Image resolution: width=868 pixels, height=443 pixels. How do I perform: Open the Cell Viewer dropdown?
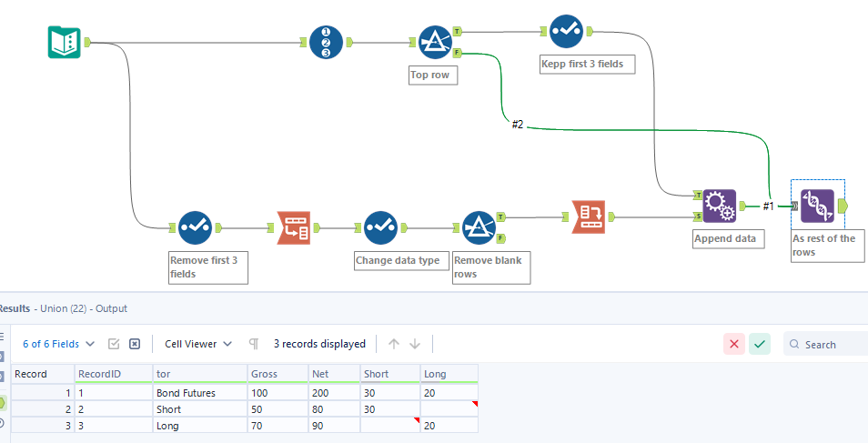[x=198, y=344]
